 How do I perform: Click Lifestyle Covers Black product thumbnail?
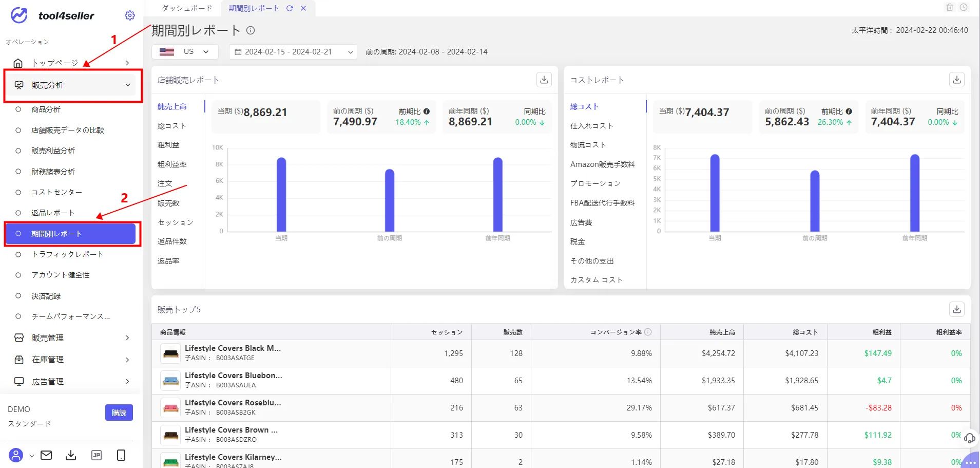(x=170, y=353)
